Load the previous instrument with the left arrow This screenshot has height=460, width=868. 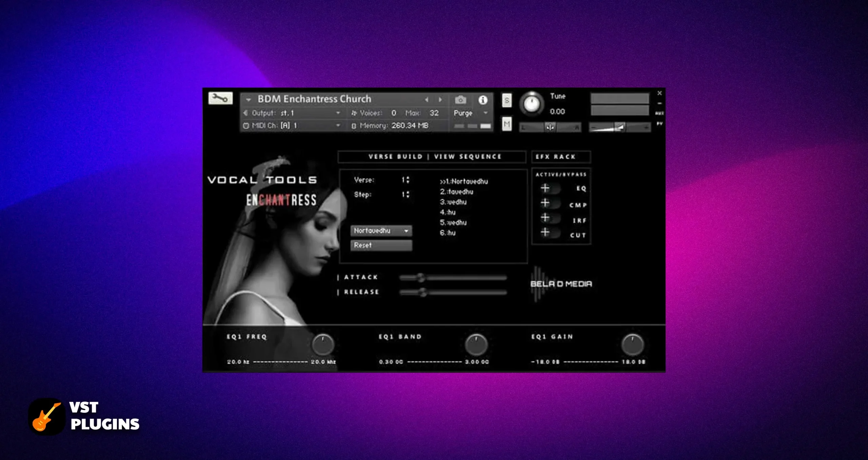tap(427, 100)
